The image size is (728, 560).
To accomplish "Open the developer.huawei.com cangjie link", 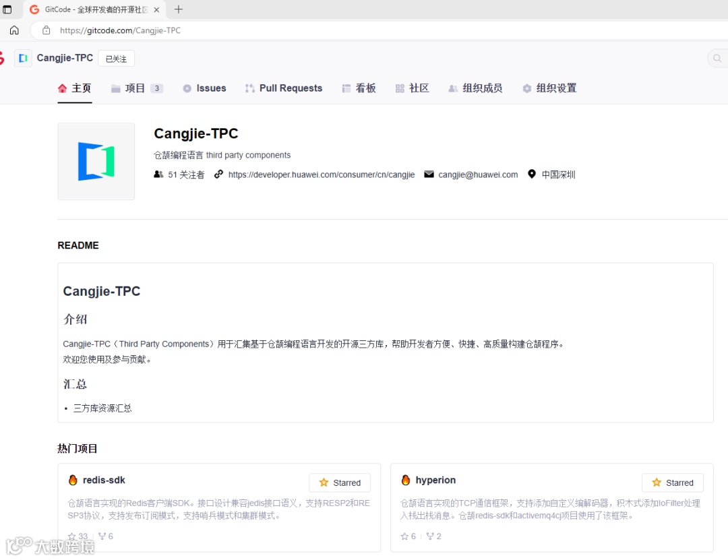I will 322,175.
